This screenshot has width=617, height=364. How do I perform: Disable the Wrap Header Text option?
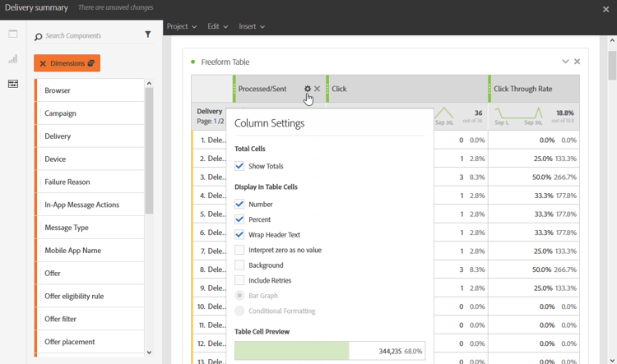tap(239, 234)
